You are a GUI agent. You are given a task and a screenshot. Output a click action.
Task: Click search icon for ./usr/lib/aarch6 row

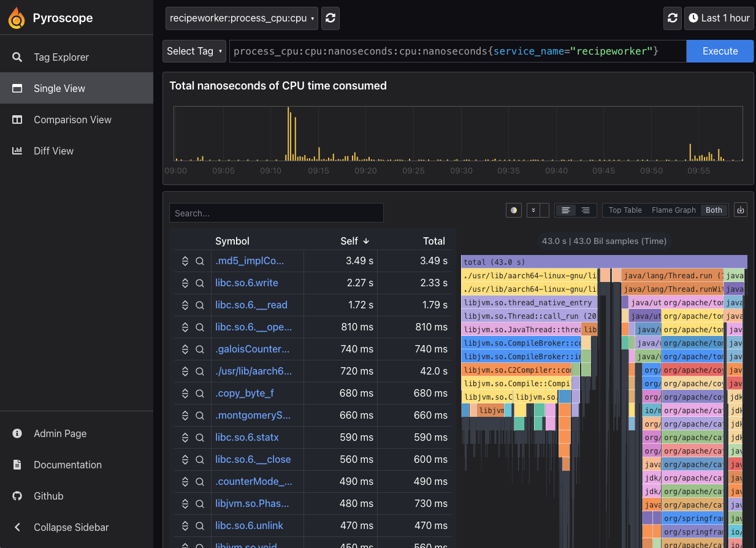pyautogui.click(x=200, y=371)
